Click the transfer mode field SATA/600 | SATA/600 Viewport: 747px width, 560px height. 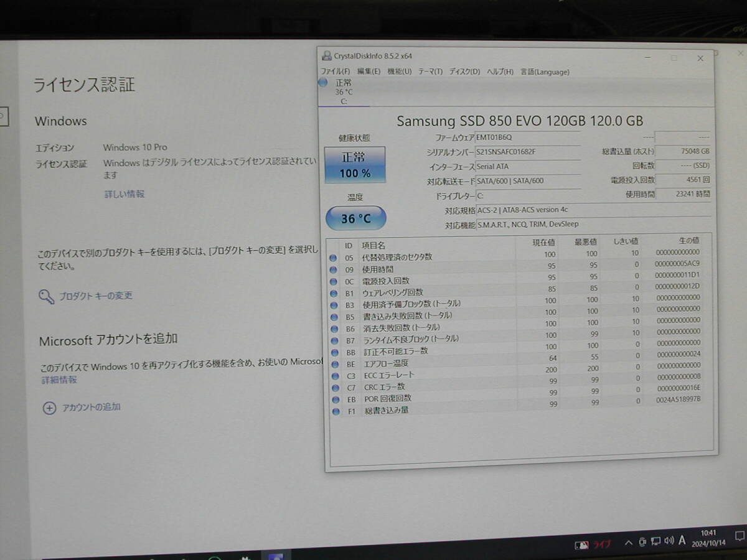tap(528, 181)
